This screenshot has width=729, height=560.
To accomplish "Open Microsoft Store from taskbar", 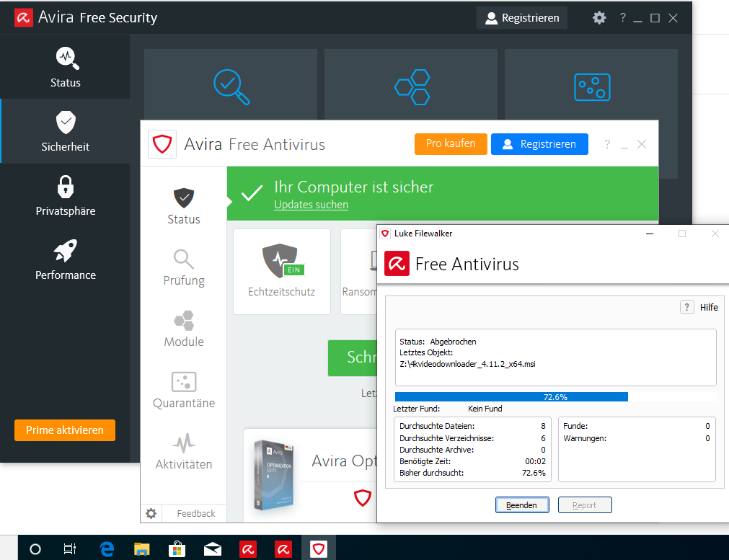I will click(x=177, y=549).
